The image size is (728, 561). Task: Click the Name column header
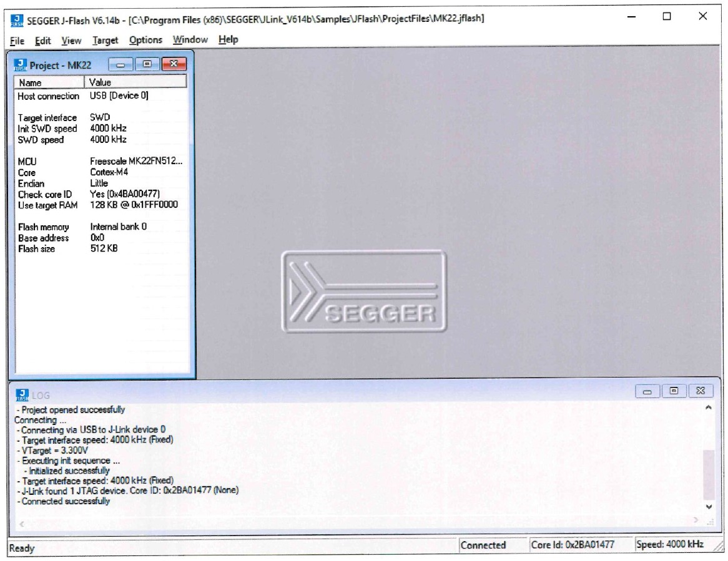click(49, 82)
